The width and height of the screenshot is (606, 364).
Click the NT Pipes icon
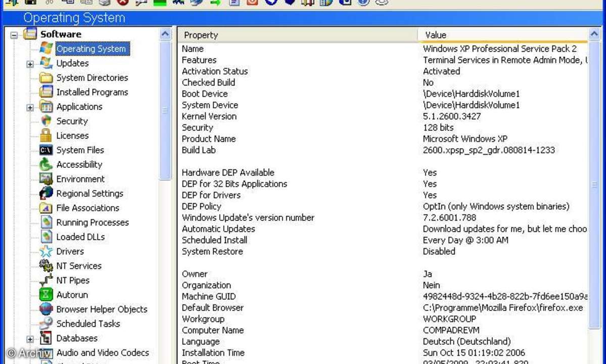click(46, 280)
